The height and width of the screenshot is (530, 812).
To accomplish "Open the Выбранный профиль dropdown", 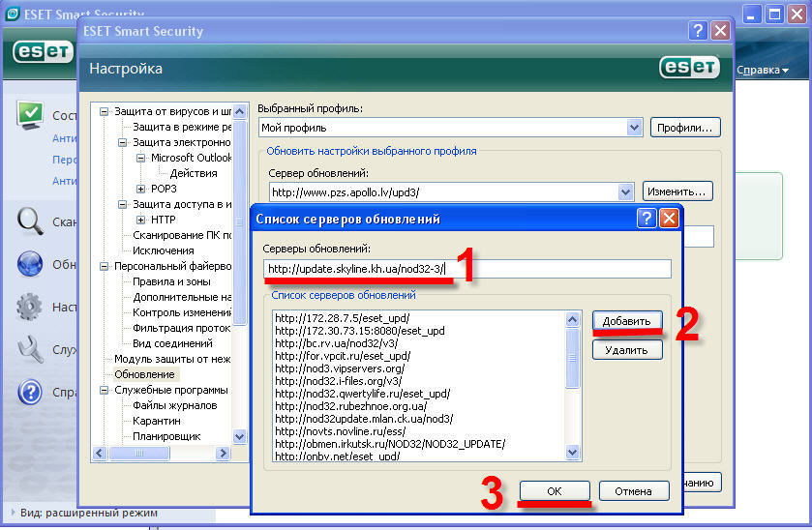I will [x=634, y=128].
